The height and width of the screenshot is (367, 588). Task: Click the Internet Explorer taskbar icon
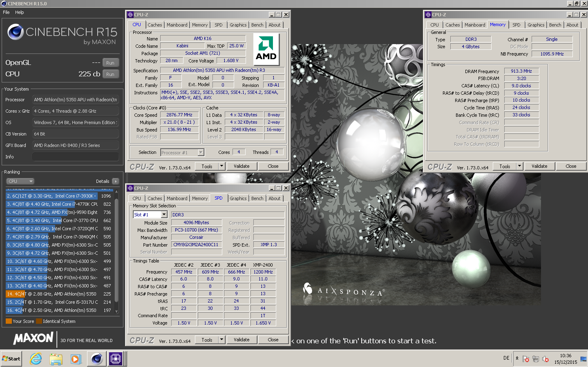(36, 359)
